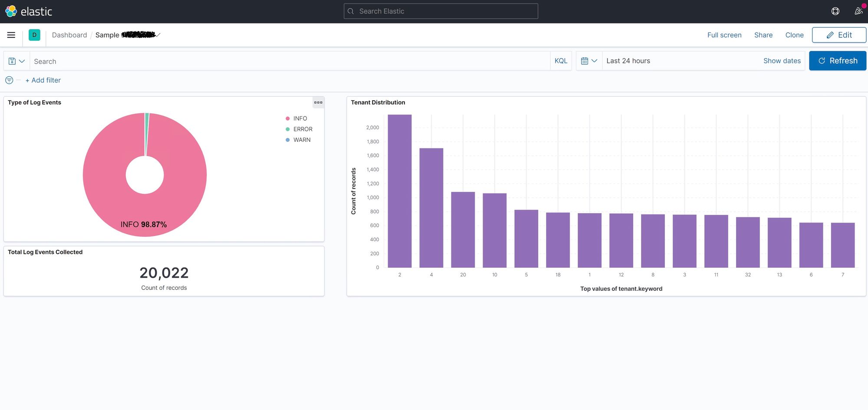Image resolution: width=868 pixels, height=410 pixels.
Task: Enter Full screen mode
Action: click(x=724, y=35)
